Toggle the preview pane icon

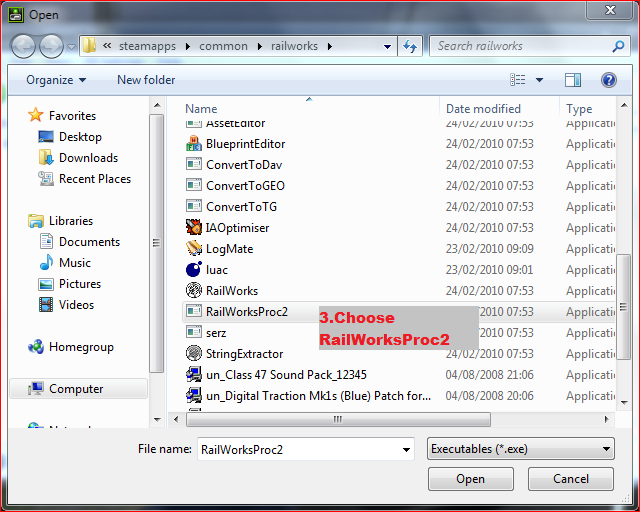(x=573, y=80)
